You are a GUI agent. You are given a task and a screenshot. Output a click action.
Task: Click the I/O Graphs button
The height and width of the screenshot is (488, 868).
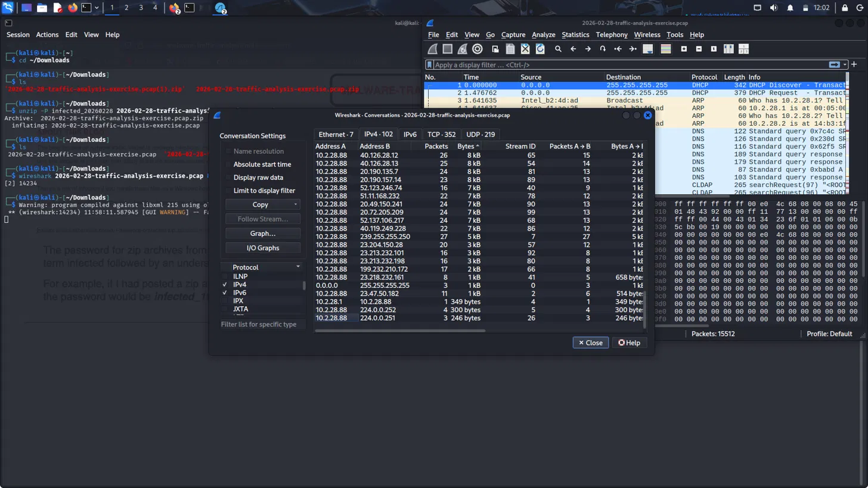pyautogui.click(x=263, y=248)
